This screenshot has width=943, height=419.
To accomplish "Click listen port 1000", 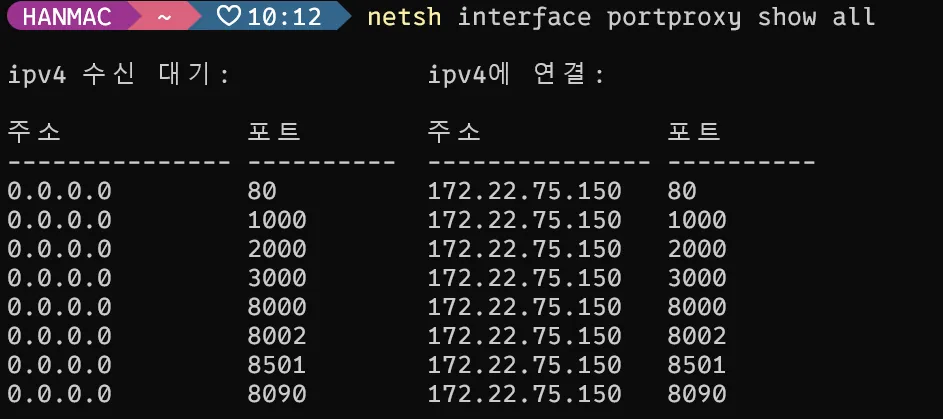I will pyautogui.click(x=277, y=220).
